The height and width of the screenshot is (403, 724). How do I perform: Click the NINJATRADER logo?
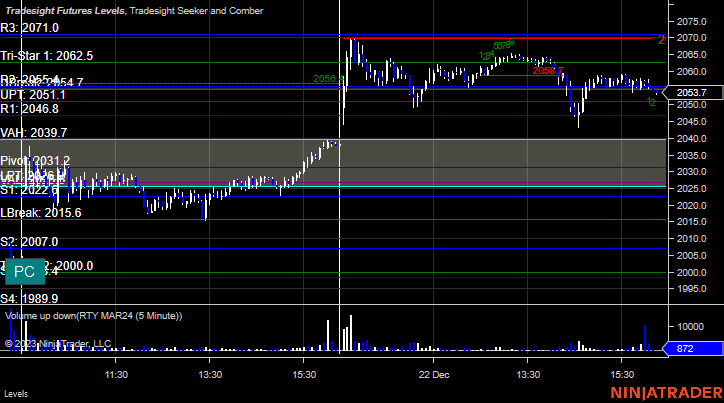pyautogui.click(x=666, y=393)
